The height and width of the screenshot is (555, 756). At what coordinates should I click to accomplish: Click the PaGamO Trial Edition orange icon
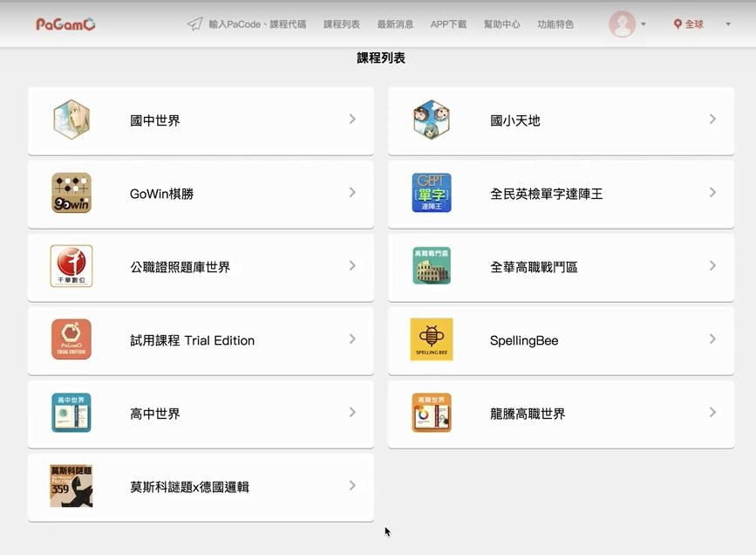pos(72,339)
